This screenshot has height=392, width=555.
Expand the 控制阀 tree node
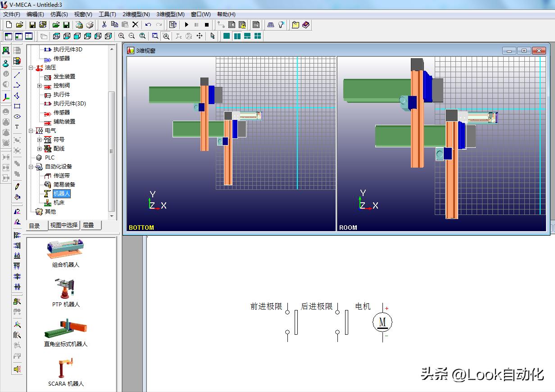point(40,86)
